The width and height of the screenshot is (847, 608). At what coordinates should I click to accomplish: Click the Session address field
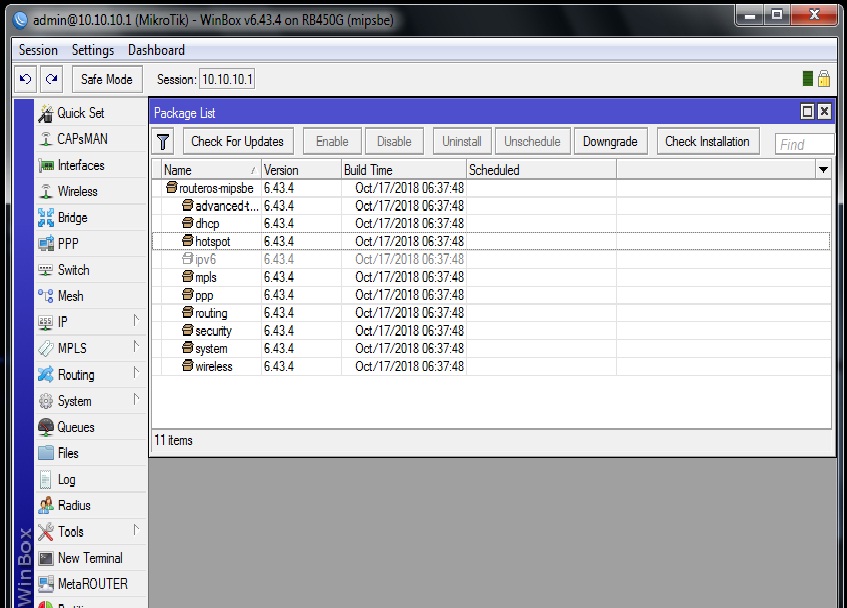227,79
